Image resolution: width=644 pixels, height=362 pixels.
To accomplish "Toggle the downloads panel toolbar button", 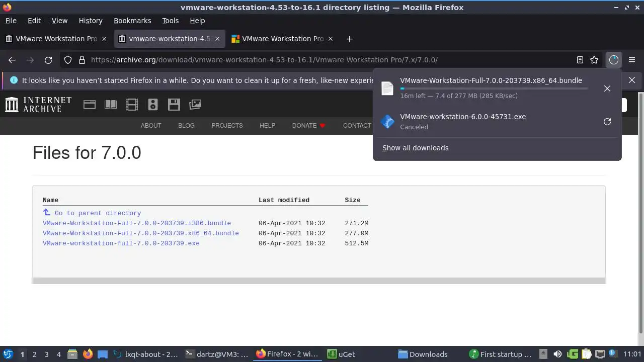I will point(613,60).
